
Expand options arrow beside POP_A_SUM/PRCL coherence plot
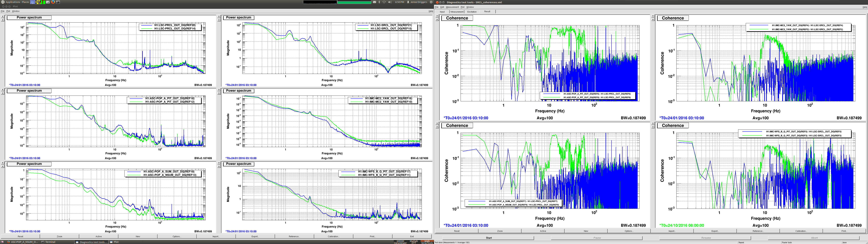point(437,124)
